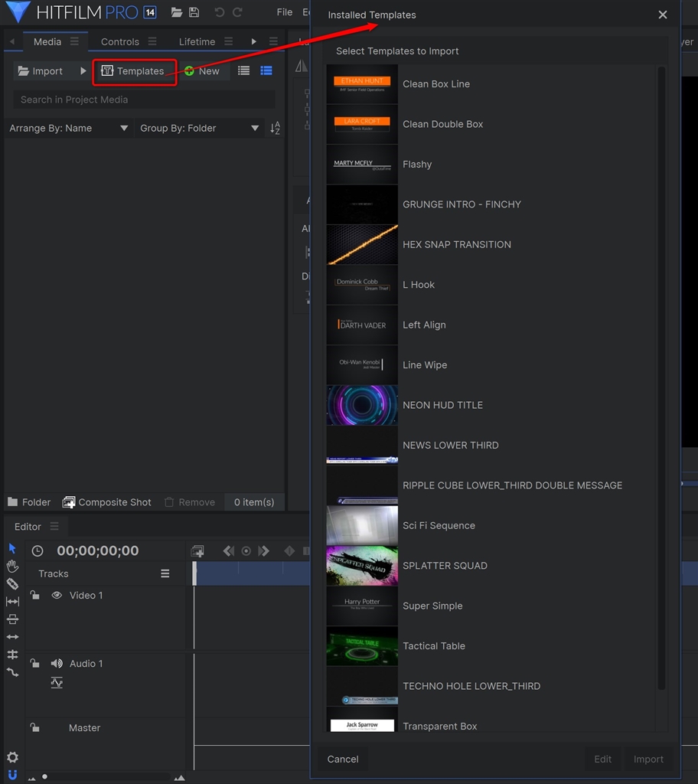Select the Slice (razor) tool
This screenshot has width=698, height=784.
click(12, 584)
